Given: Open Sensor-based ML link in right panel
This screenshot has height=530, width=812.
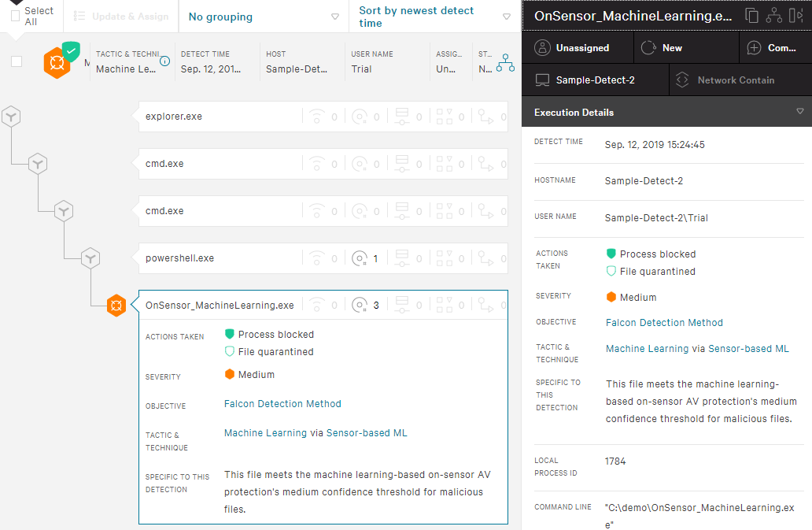Looking at the screenshot, I should (x=749, y=348).
